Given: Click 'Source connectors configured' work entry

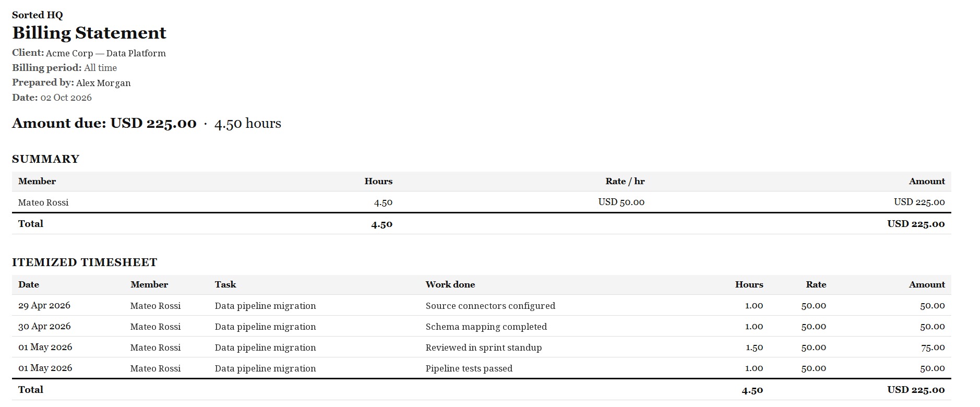Looking at the screenshot, I should [491, 306].
